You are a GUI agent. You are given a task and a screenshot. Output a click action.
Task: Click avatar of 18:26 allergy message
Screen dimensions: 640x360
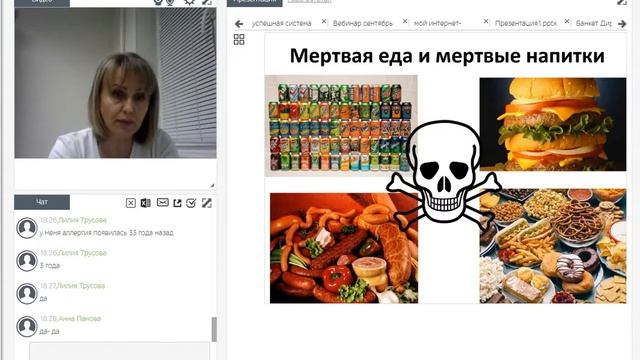(x=27, y=227)
